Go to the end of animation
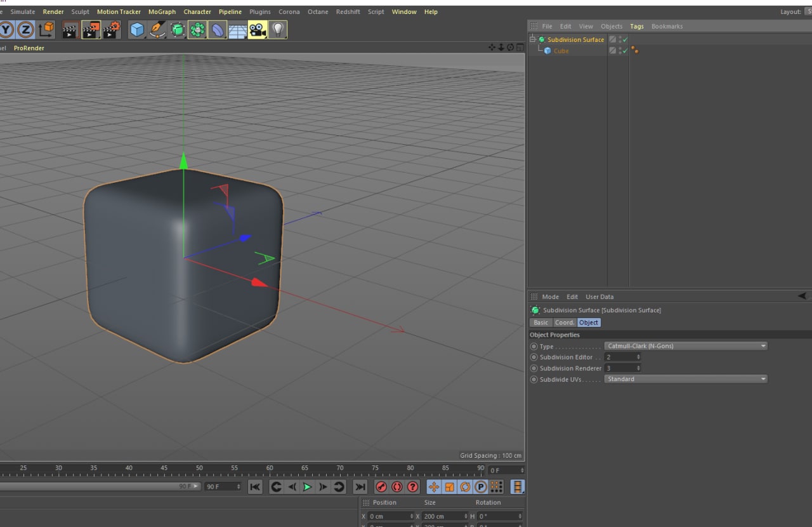This screenshot has height=527, width=812. point(360,487)
